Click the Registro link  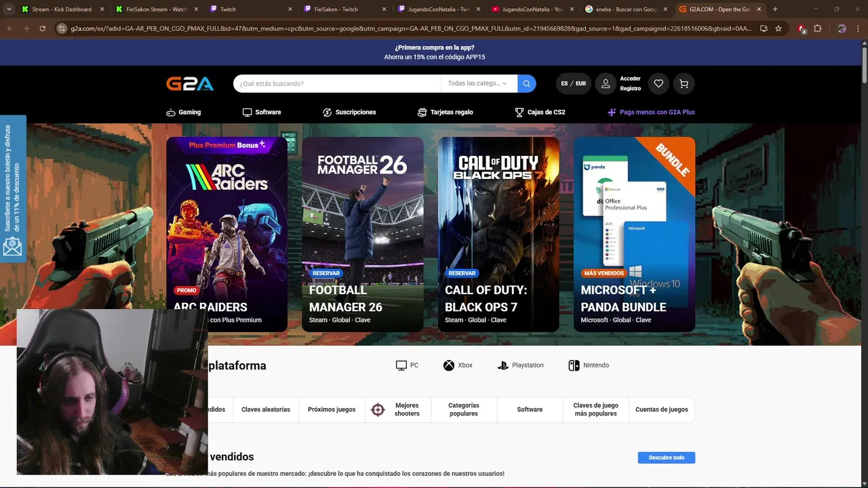[x=630, y=88]
